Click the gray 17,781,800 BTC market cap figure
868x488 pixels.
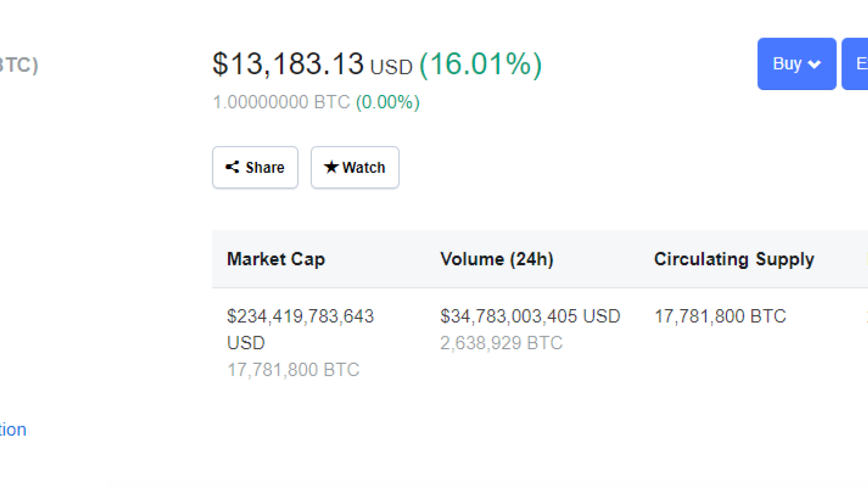click(293, 370)
